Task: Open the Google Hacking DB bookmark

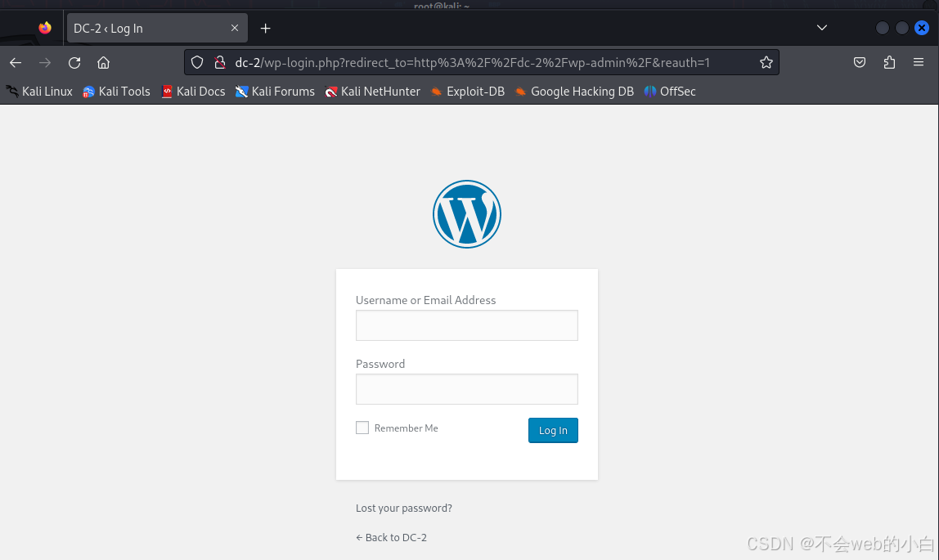Action: [x=574, y=92]
